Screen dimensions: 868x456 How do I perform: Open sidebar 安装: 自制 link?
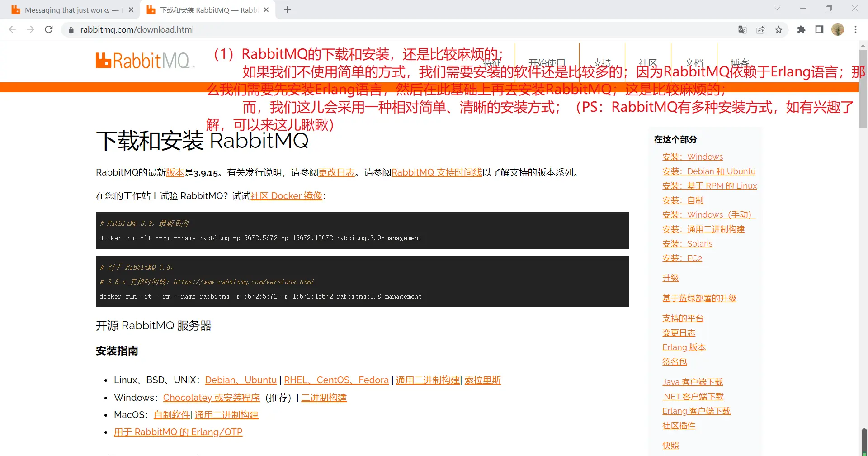pos(683,200)
